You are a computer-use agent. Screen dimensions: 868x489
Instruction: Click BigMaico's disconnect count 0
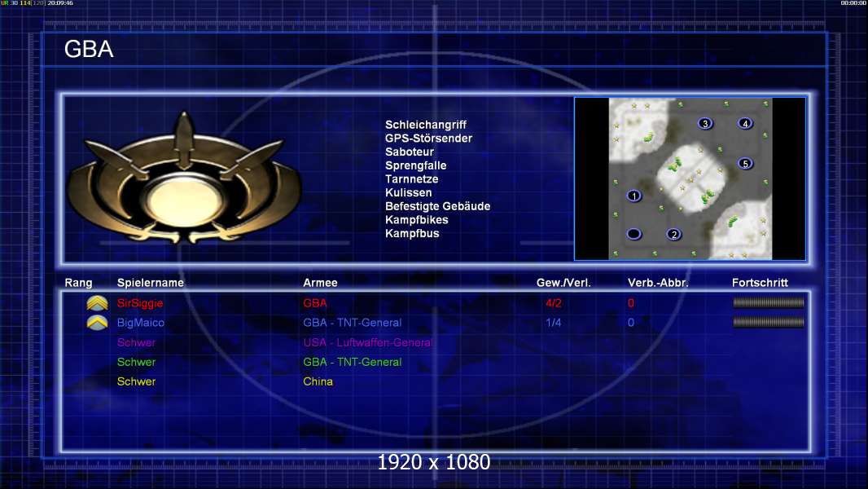point(630,322)
